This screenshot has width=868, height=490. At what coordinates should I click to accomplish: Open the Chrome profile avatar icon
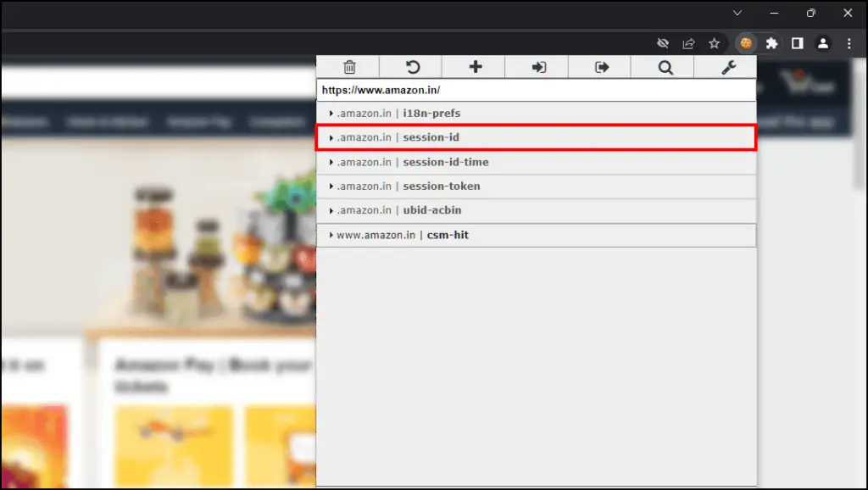[x=822, y=43]
